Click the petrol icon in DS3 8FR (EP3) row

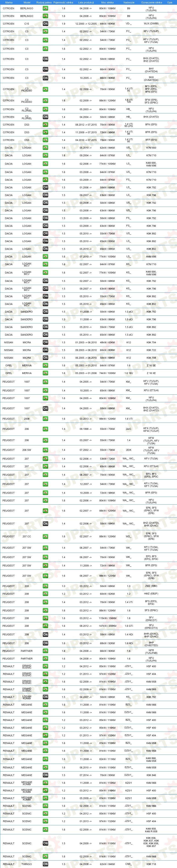coord(45,132)
